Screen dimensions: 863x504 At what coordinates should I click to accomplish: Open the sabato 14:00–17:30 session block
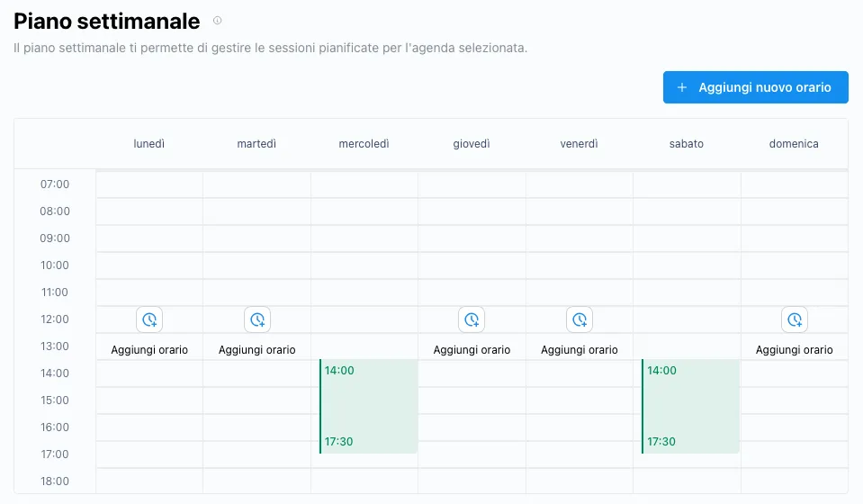691,406
